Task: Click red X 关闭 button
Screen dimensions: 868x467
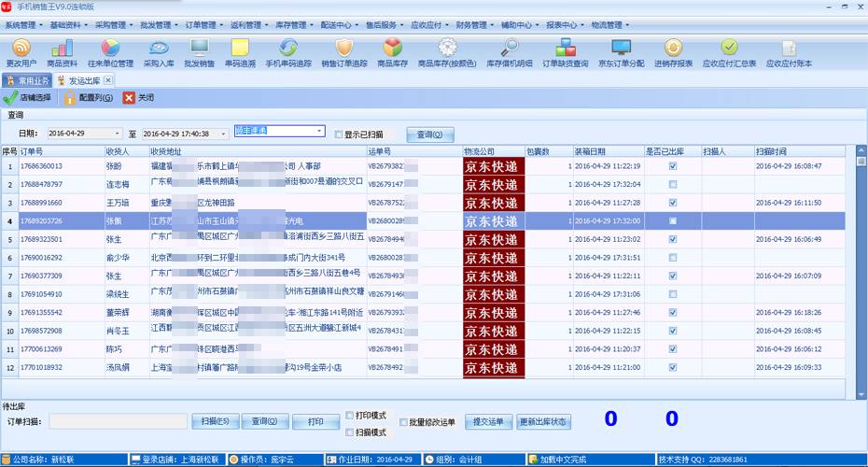Action: (x=139, y=97)
